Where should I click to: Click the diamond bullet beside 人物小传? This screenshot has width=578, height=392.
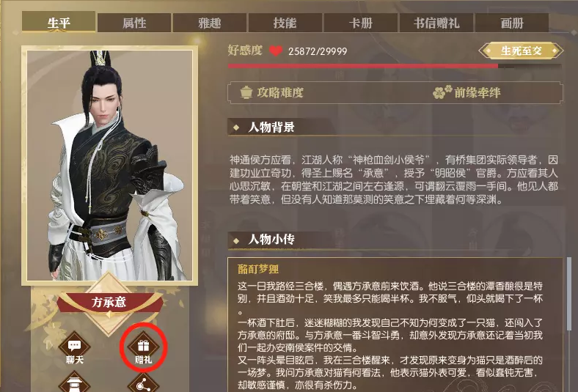[236, 241]
